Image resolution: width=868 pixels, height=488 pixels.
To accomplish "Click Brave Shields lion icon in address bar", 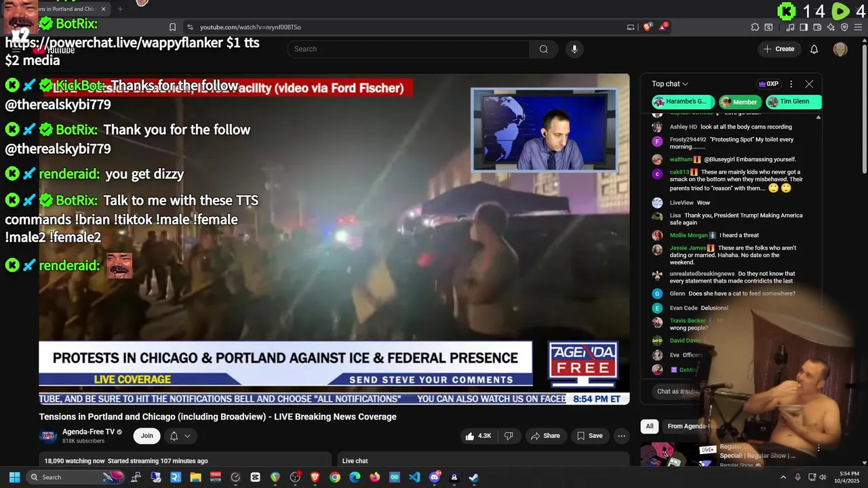I will (x=647, y=27).
